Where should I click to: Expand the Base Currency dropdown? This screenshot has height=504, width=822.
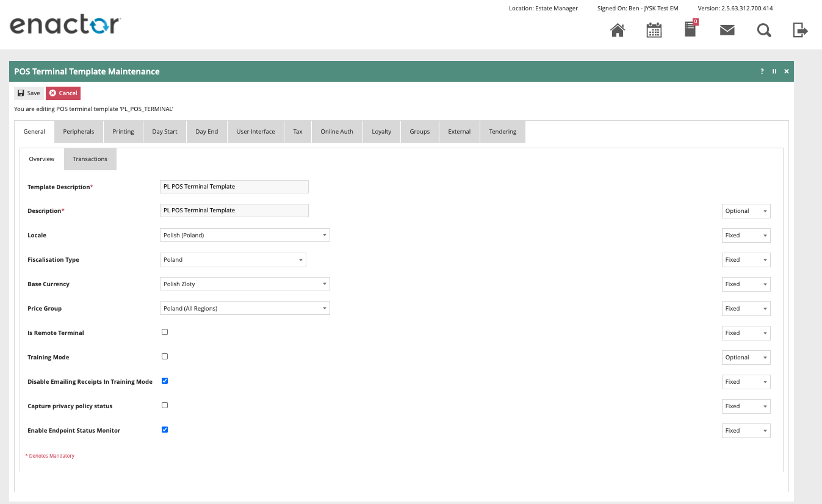tap(245, 284)
